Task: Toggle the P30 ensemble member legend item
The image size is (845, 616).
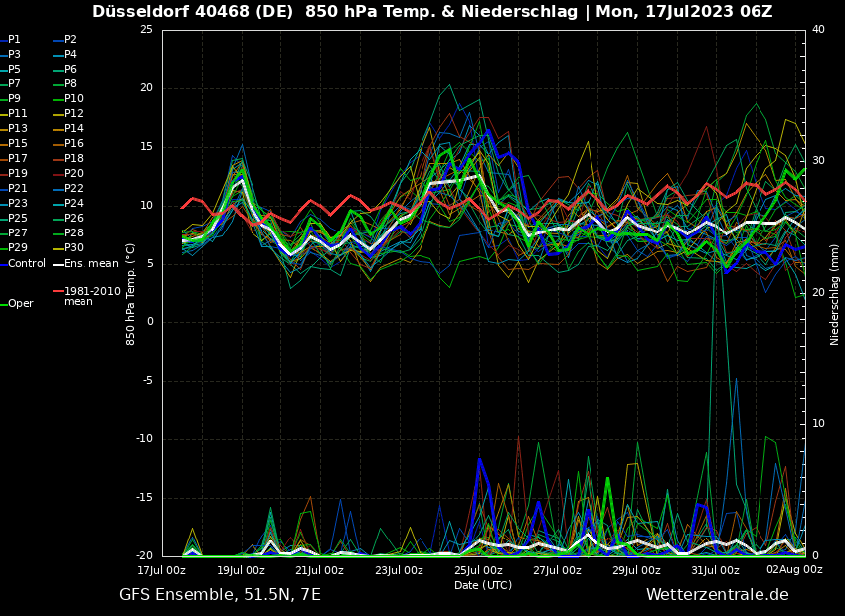Action: [74, 248]
